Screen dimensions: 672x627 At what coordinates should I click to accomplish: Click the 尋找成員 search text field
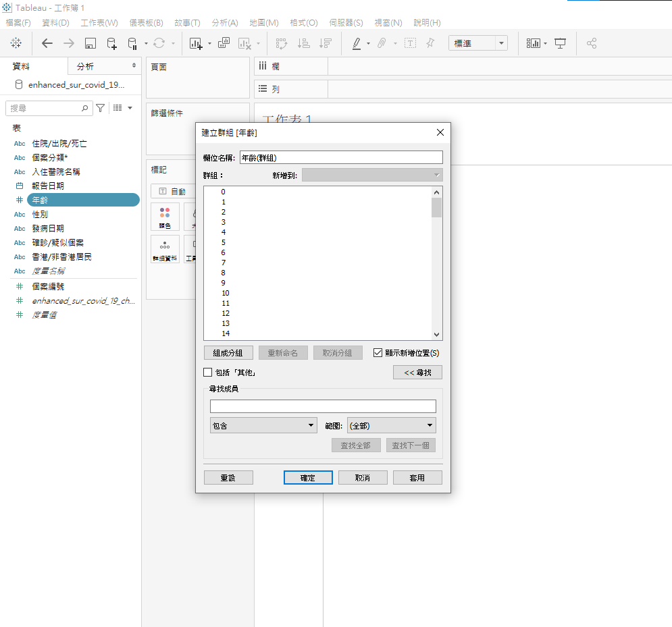coord(323,406)
